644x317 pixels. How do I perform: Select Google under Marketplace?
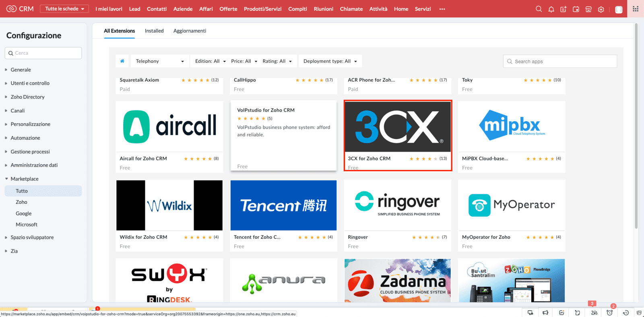[23, 213]
